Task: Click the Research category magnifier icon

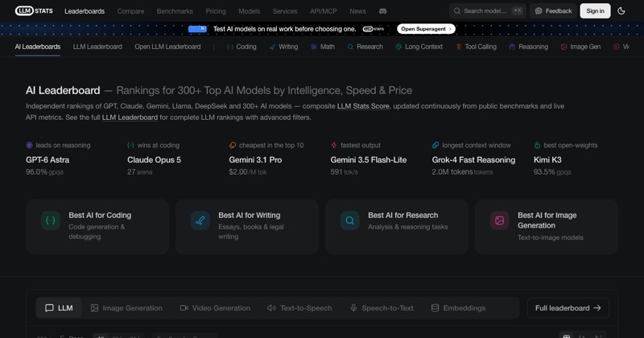Action: [350, 47]
